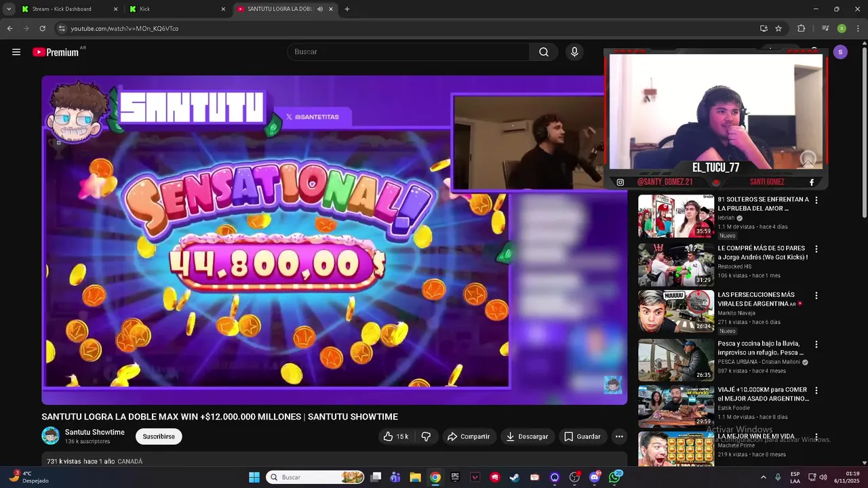Start voice search with microphone icon

coord(574,52)
